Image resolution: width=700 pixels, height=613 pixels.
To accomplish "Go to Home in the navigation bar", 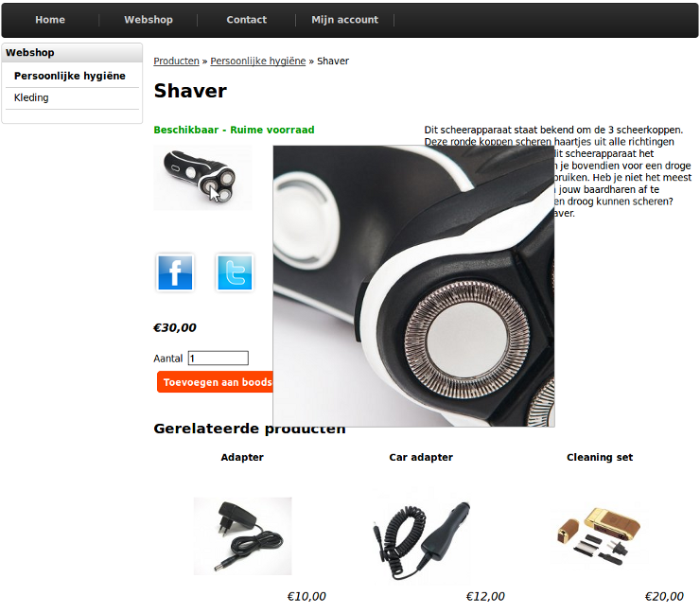I will pos(50,20).
